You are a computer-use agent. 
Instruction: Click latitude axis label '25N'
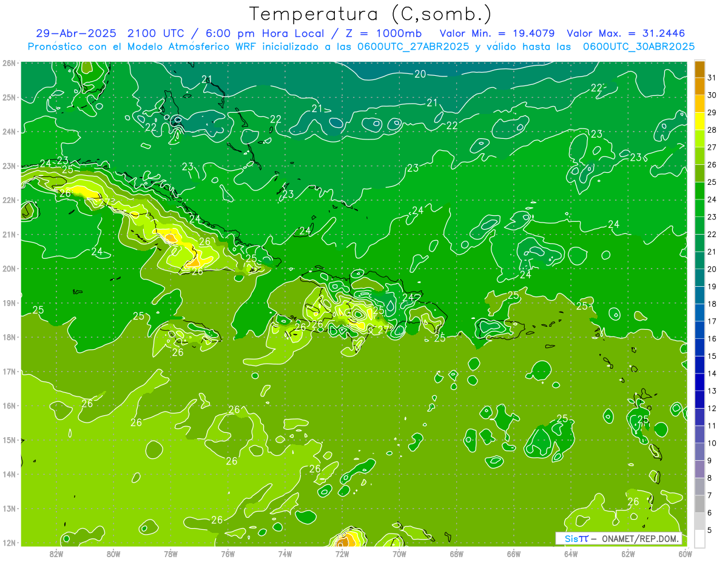coord(9,97)
